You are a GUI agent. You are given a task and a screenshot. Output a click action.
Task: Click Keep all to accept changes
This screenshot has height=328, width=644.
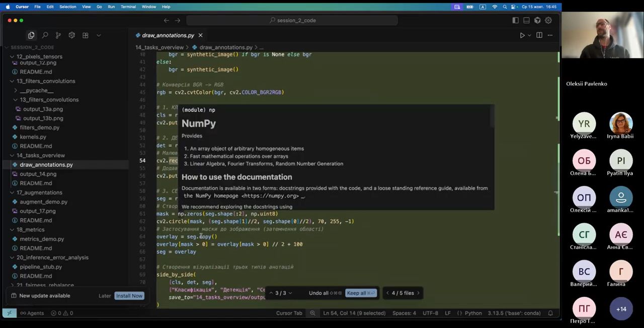coord(360,293)
